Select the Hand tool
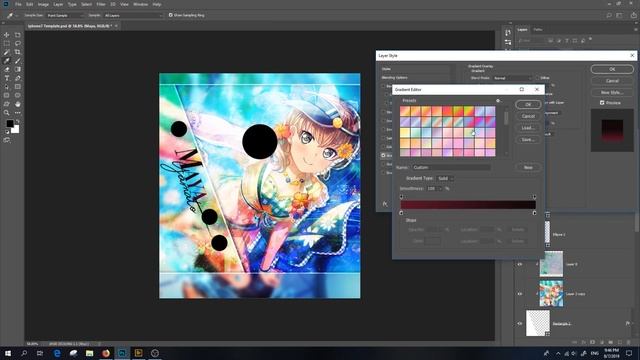Screen dimensions: 640x360 click(18, 104)
